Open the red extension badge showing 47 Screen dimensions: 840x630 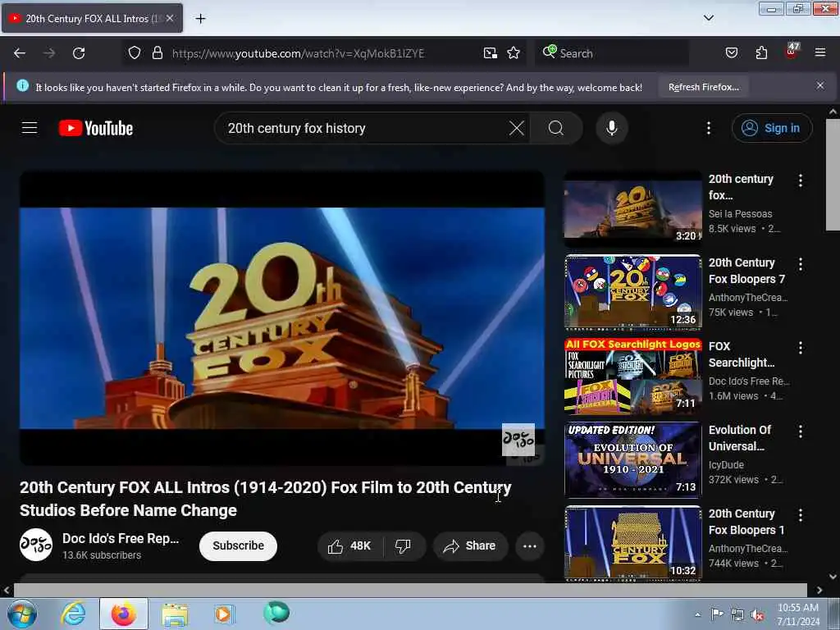pyautogui.click(x=792, y=51)
